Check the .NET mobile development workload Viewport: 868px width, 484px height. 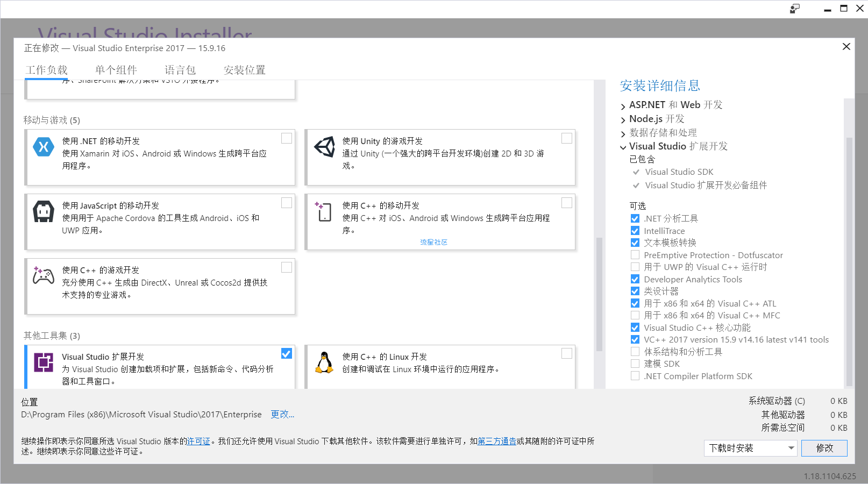tap(287, 138)
